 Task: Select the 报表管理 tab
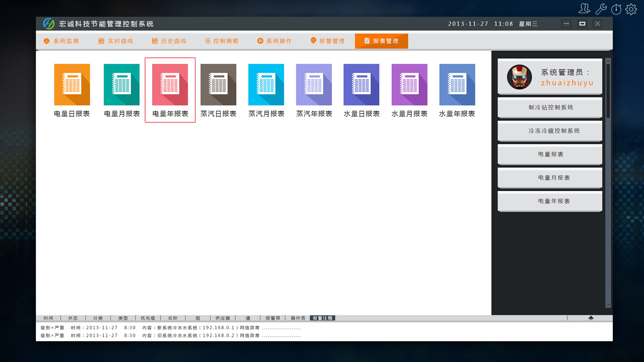[x=381, y=41]
